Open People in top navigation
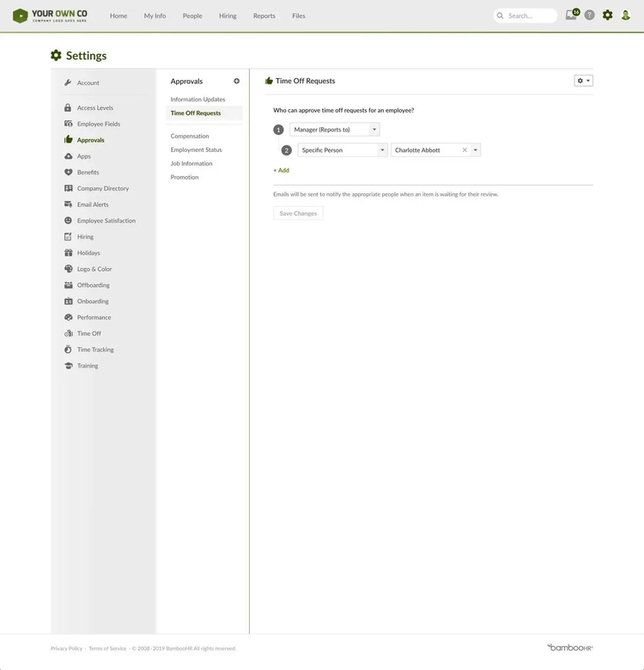Viewport: 644px width, 670px height. pyautogui.click(x=192, y=15)
